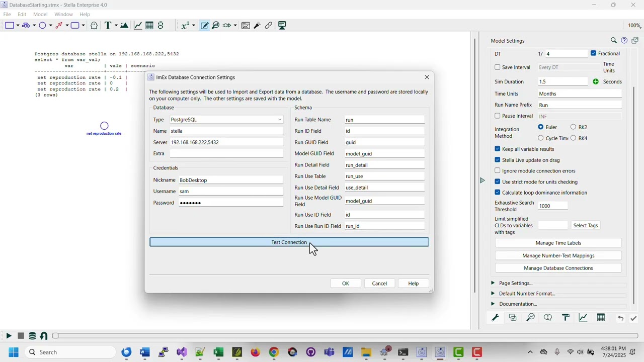Toggle Stella Live update on drag
The height and width of the screenshot is (362, 644).
coord(498,160)
